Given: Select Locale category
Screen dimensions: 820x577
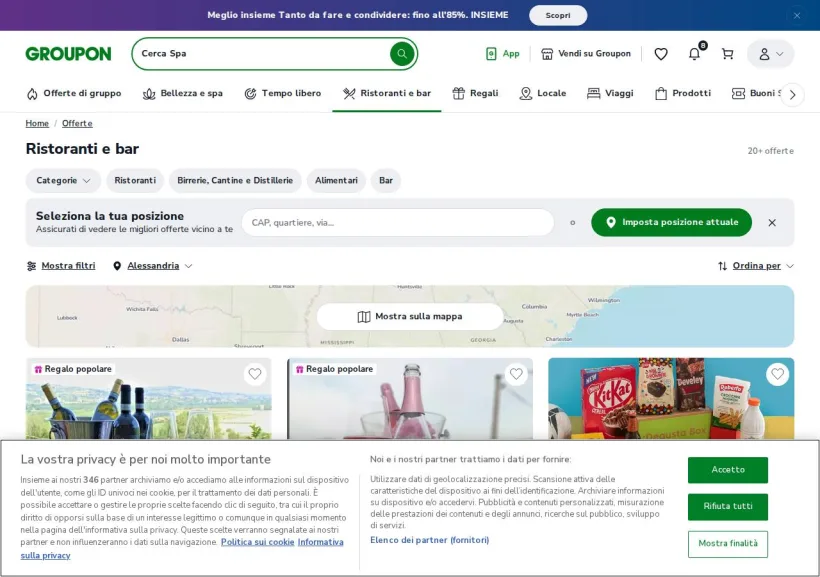Looking at the screenshot, I should click(x=542, y=93).
